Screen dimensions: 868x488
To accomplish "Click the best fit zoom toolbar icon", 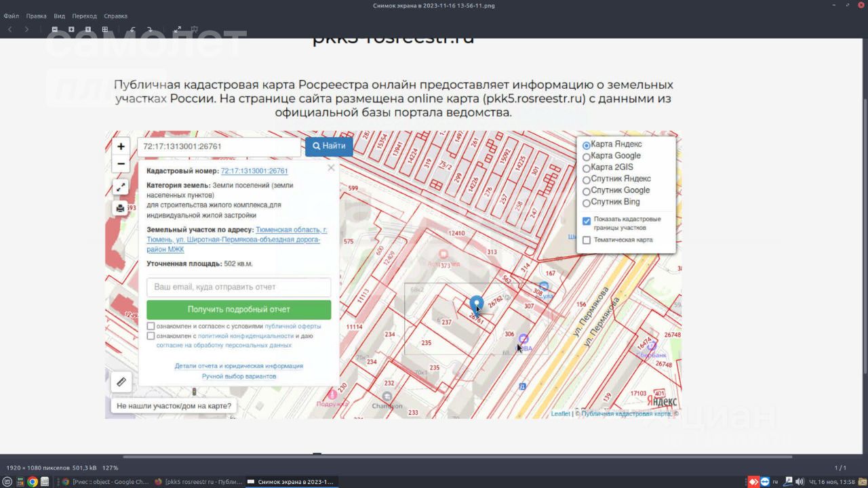I will coord(104,29).
